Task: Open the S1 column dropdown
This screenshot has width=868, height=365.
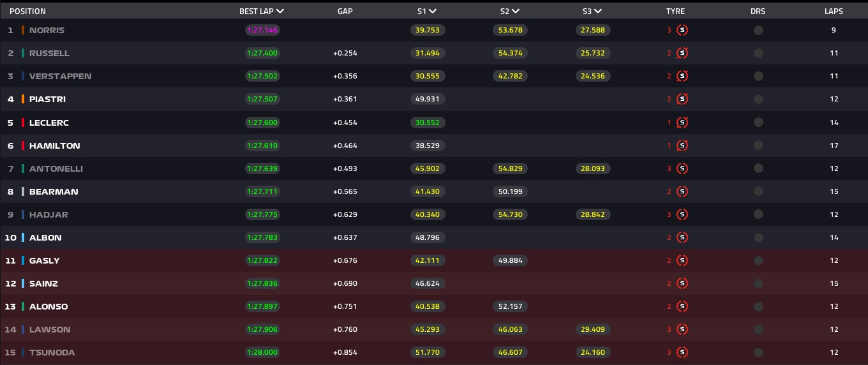Action: click(433, 11)
